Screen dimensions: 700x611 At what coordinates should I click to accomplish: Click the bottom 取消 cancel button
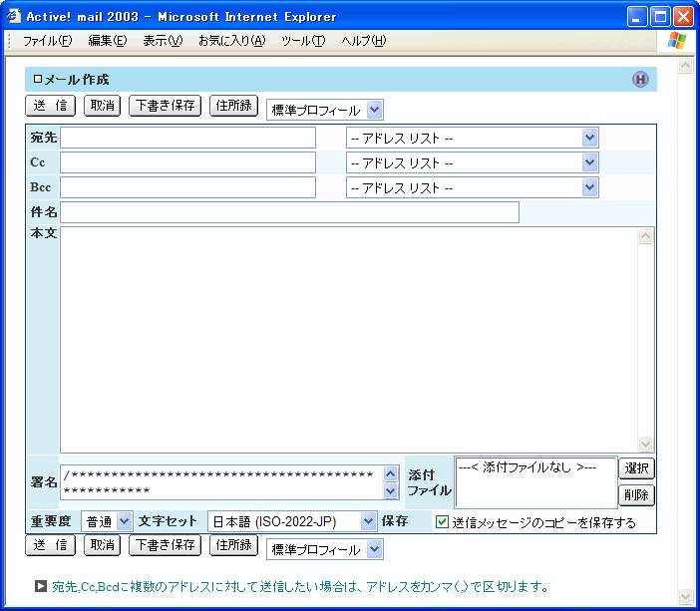[103, 545]
